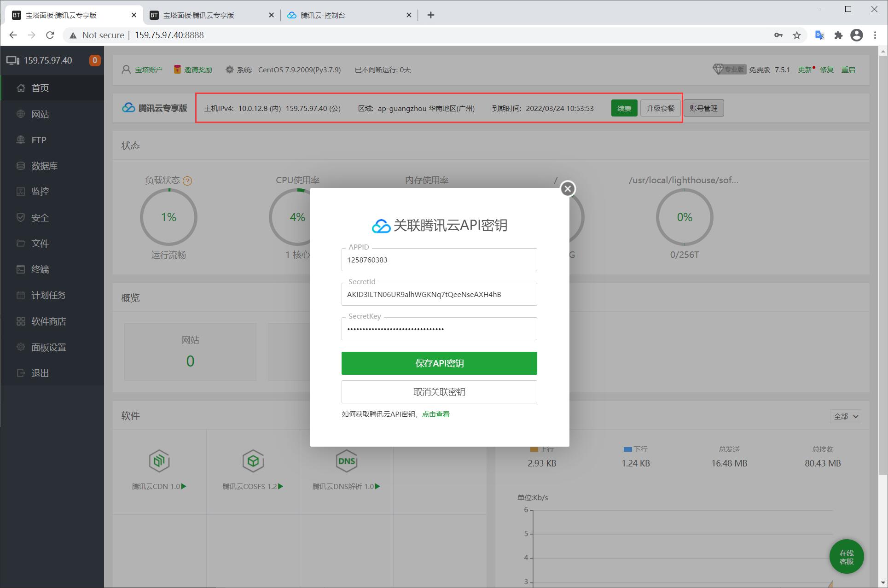Click the 负载状态 1% gauge

pyautogui.click(x=168, y=217)
